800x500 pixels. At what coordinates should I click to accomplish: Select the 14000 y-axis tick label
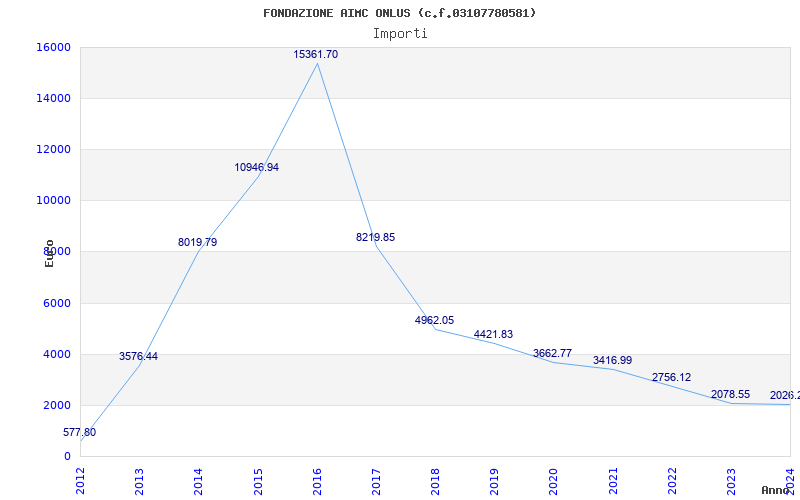(x=53, y=98)
